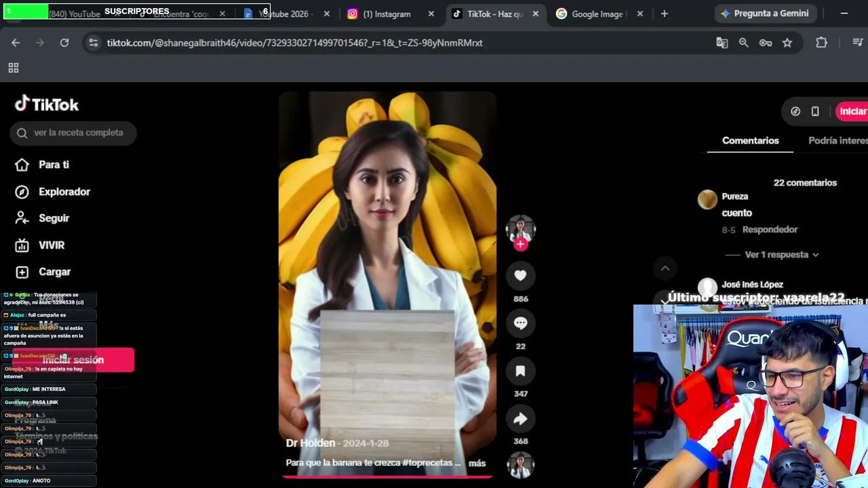Screen dimensions: 868x488
Task: Click the TikTok logo
Action: (x=47, y=104)
